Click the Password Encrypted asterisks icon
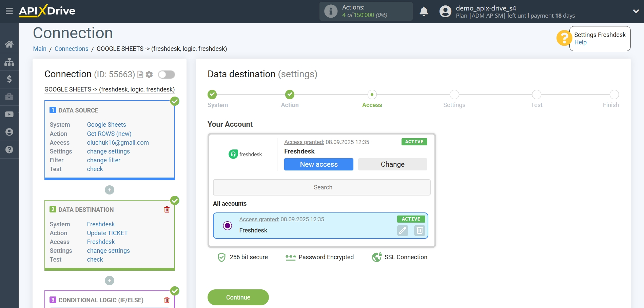The height and width of the screenshot is (308, 644). pyautogui.click(x=291, y=258)
